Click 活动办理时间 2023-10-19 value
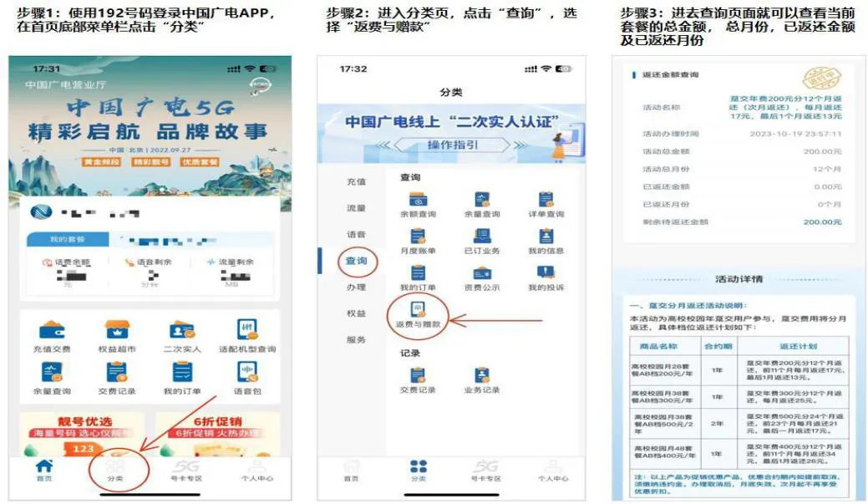This screenshot has height=504, width=868. coord(795,134)
